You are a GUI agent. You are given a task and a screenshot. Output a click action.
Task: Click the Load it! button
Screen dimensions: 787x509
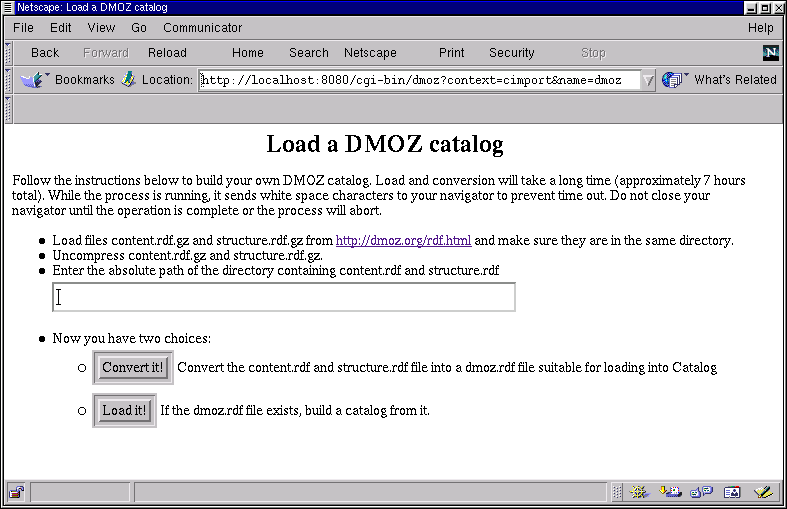[x=124, y=411]
